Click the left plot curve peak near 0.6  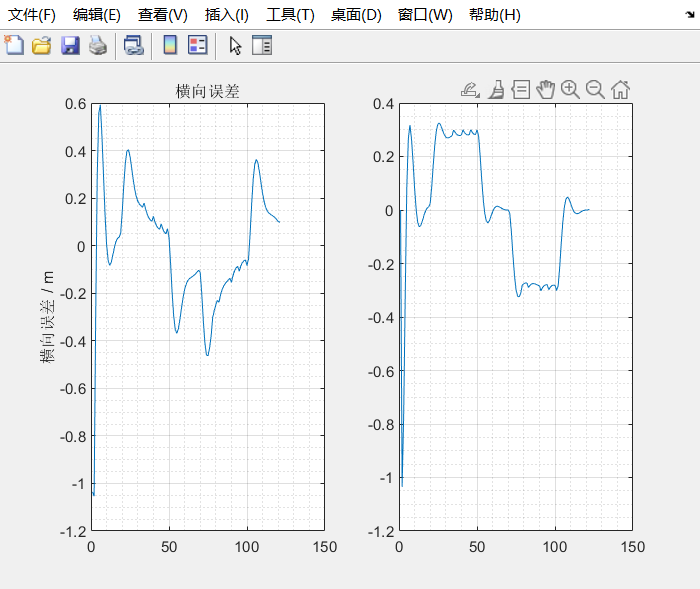pos(100,106)
